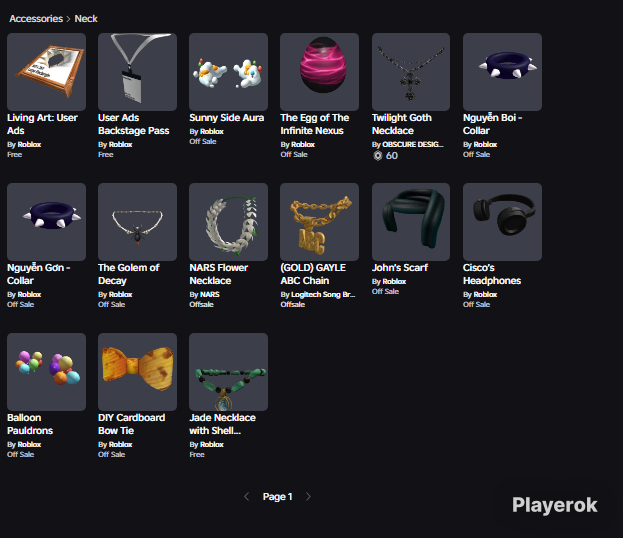Image resolution: width=623 pixels, height=538 pixels.
Task: Open the John's Scarf title link
Action: click(400, 267)
